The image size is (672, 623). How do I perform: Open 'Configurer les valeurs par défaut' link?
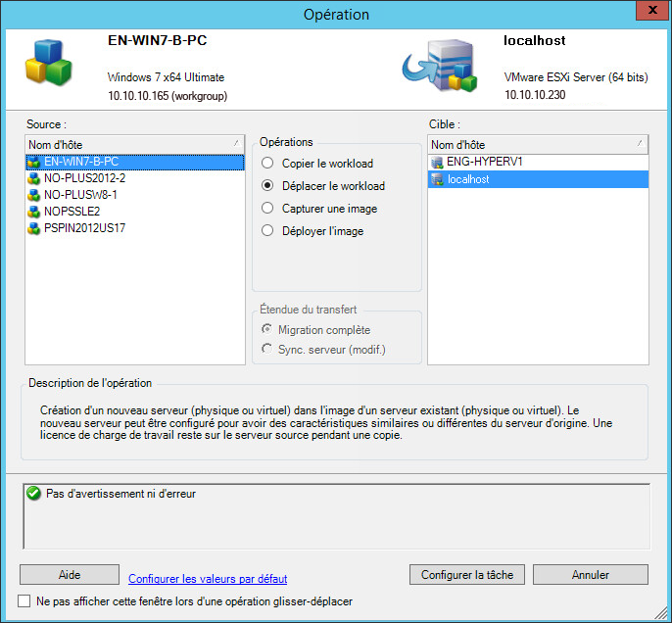tap(208, 579)
